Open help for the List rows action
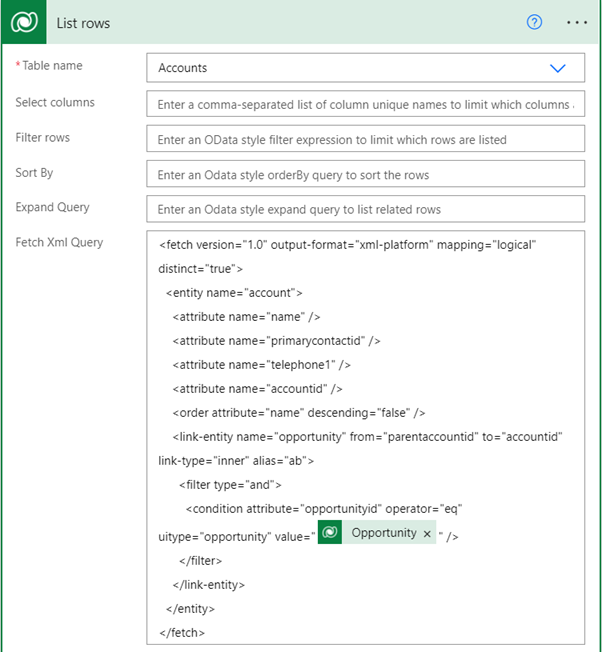This screenshot has height=652, width=602. click(x=534, y=22)
